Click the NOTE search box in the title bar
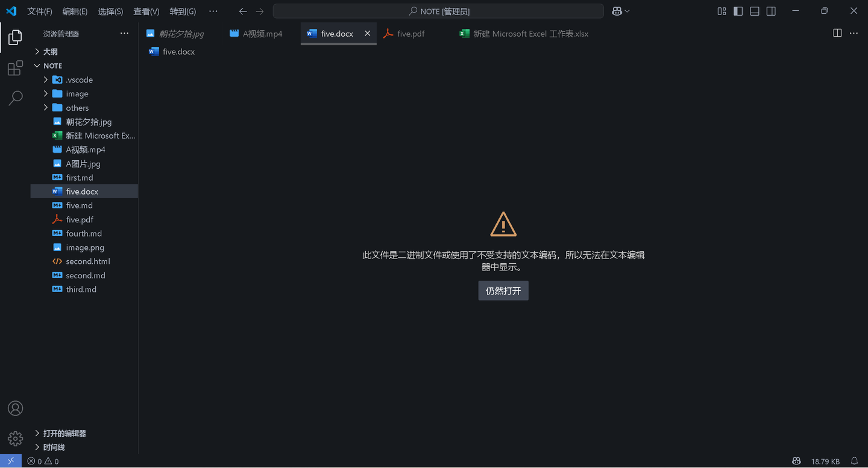 438,11
